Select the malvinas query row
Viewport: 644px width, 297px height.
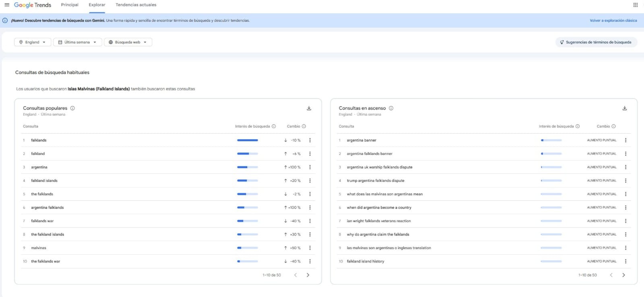click(x=168, y=248)
